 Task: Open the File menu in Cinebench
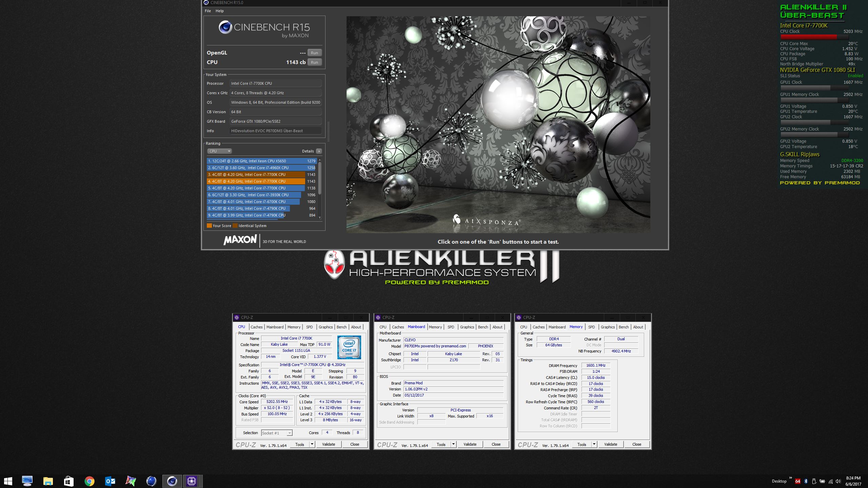point(208,11)
